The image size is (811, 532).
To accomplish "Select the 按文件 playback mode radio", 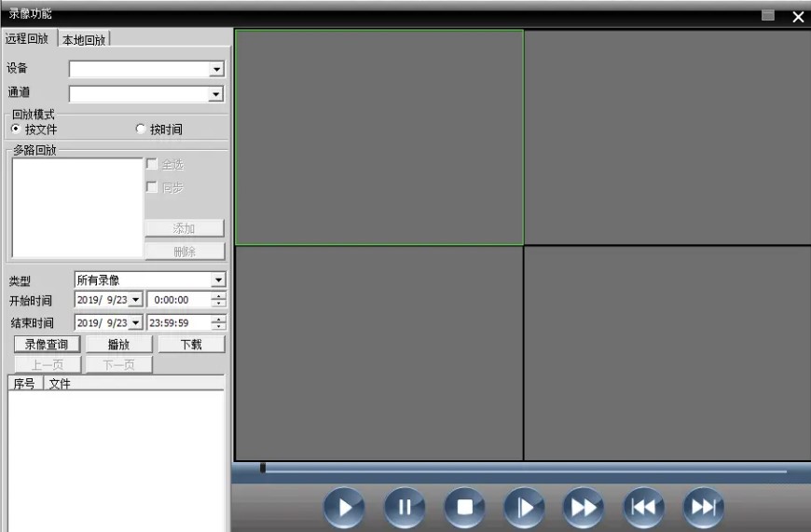I will [16, 129].
